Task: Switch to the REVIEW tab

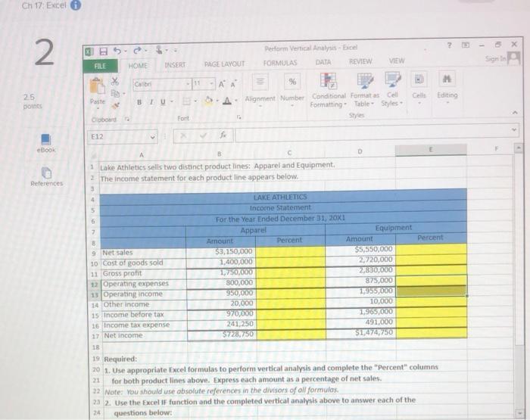Action: (360, 61)
